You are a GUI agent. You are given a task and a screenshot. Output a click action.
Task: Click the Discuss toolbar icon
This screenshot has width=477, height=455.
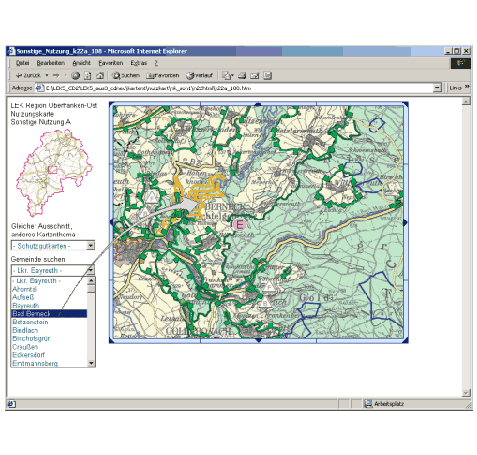click(x=267, y=76)
